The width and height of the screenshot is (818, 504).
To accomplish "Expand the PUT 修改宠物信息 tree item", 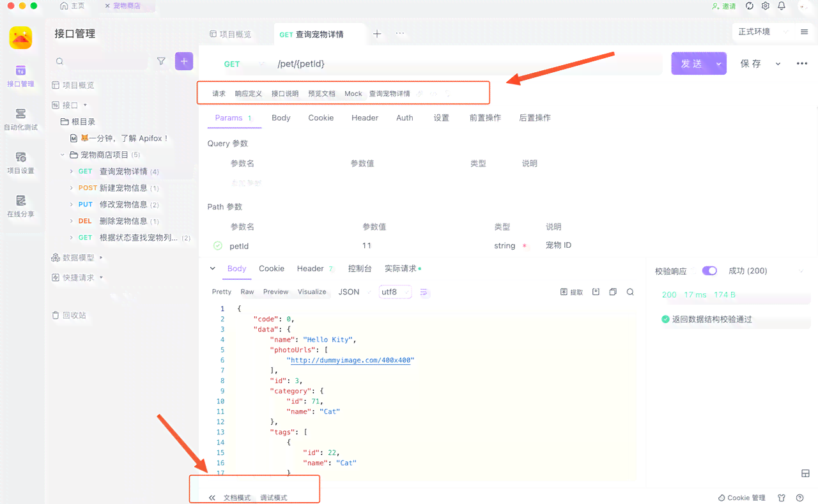I will 72,204.
